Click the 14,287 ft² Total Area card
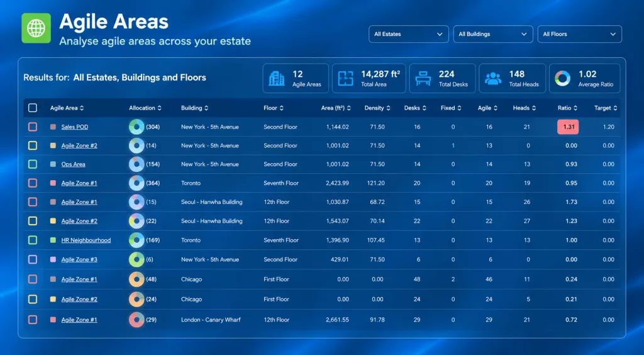Screen dimensions: 644x355 pos(369,78)
